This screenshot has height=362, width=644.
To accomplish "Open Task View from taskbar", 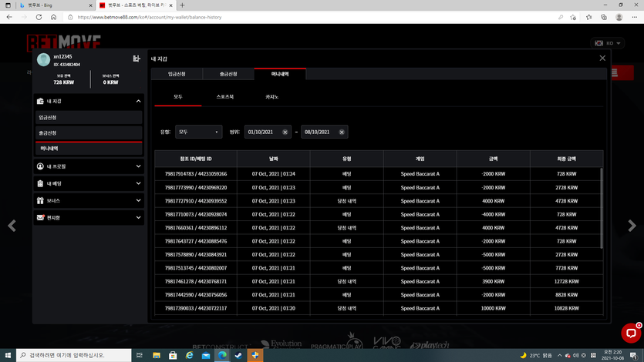I will [x=140, y=355].
